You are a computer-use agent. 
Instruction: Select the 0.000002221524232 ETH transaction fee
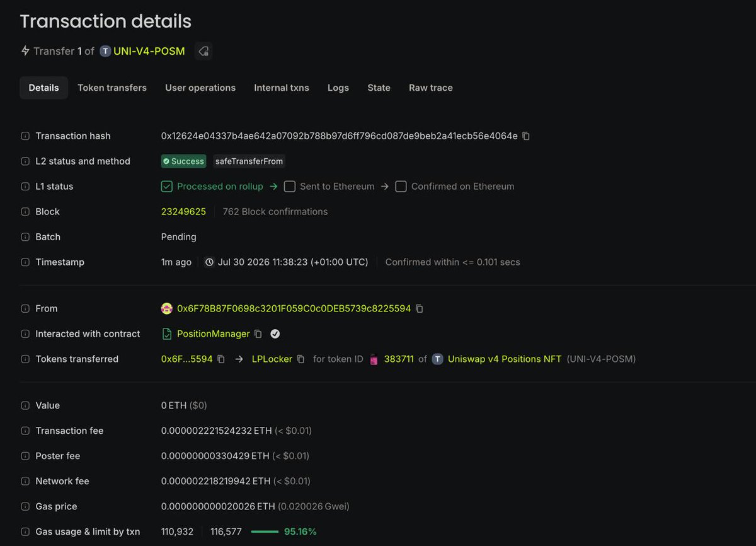[217, 431]
